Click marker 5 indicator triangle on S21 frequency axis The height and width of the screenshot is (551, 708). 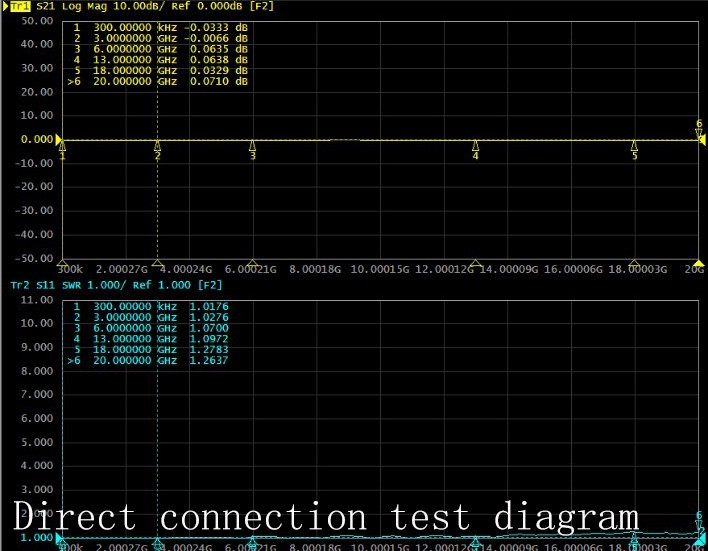tap(634, 263)
